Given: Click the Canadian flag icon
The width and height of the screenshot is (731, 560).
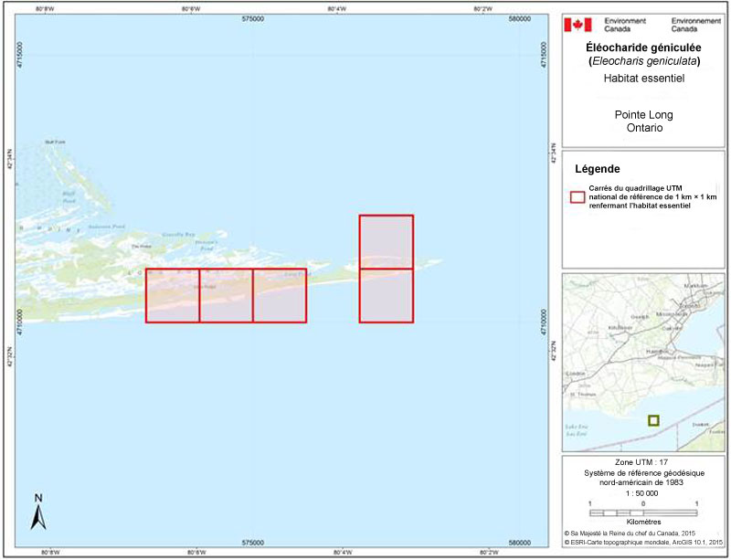Looking at the screenshot, I should [577, 25].
